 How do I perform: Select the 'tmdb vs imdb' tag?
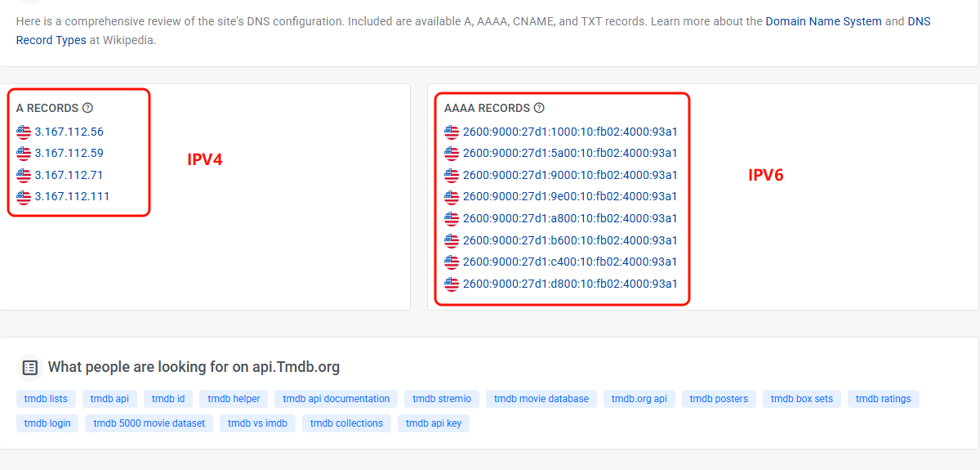coord(257,423)
